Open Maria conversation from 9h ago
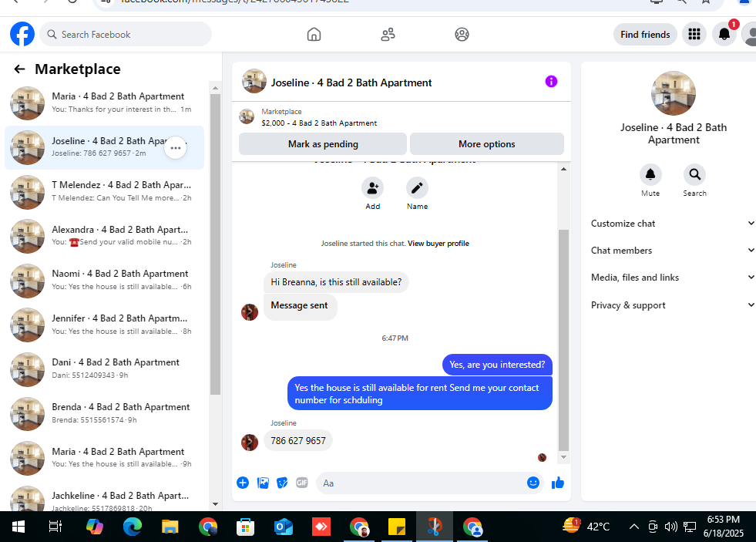 click(x=105, y=458)
